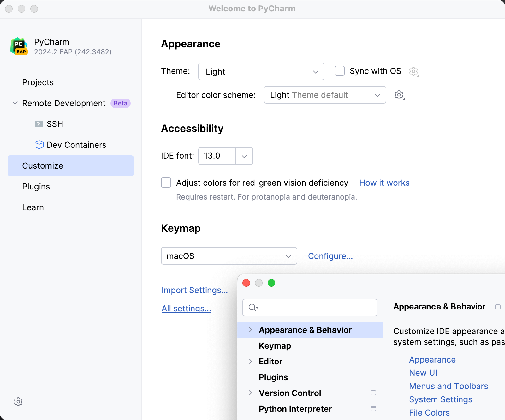Image resolution: width=505 pixels, height=420 pixels.
Task: Open the settings gear in bottom-left corner
Action: pyautogui.click(x=18, y=401)
